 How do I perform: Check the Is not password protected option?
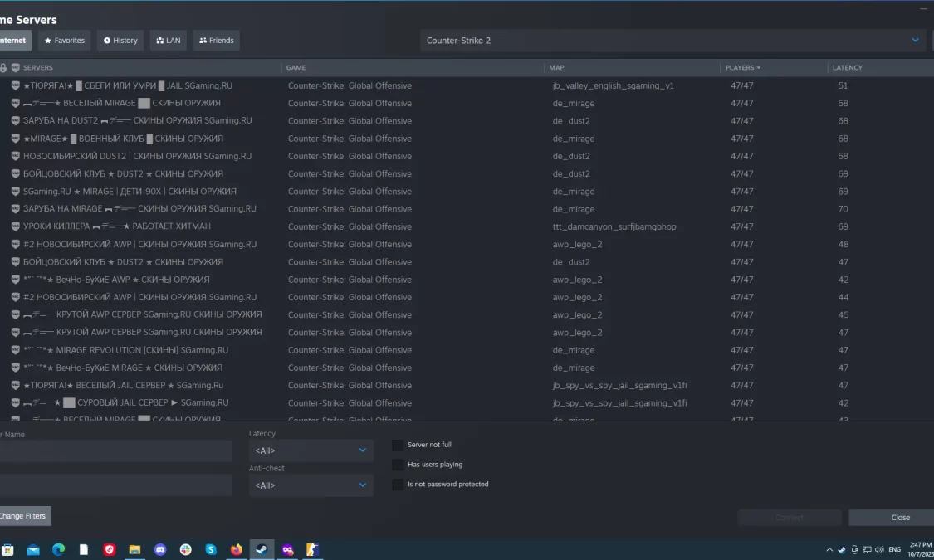point(398,485)
